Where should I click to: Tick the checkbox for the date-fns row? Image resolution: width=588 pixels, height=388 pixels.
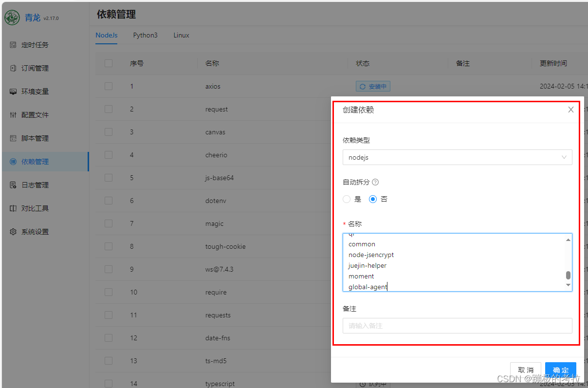[x=109, y=338]
